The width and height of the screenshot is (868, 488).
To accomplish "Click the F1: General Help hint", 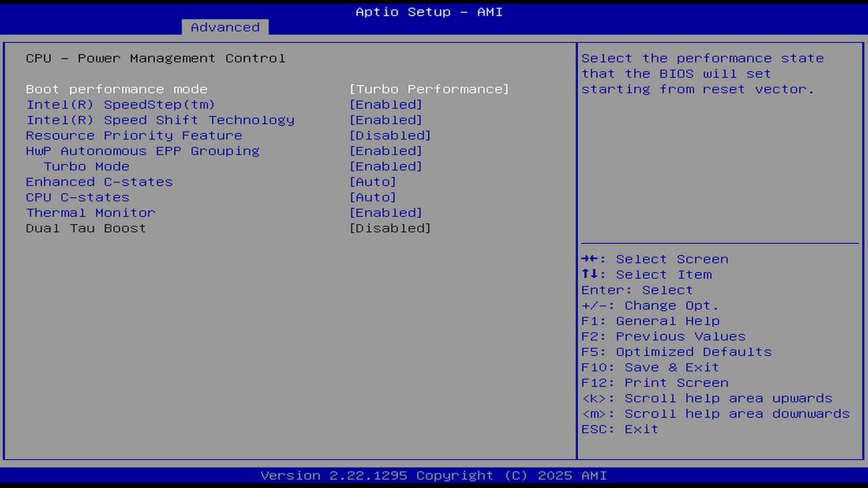I will point(650,321).
